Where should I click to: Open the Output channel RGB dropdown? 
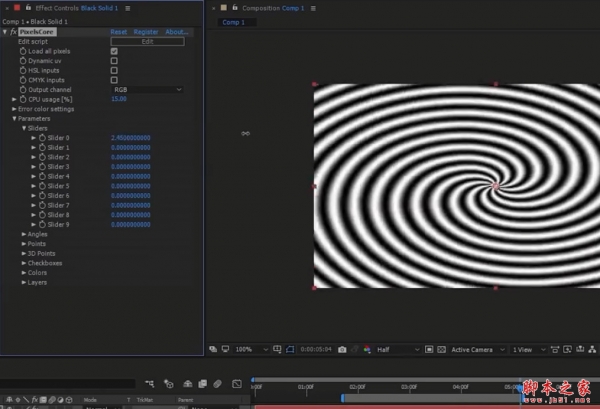click(146, 90)
